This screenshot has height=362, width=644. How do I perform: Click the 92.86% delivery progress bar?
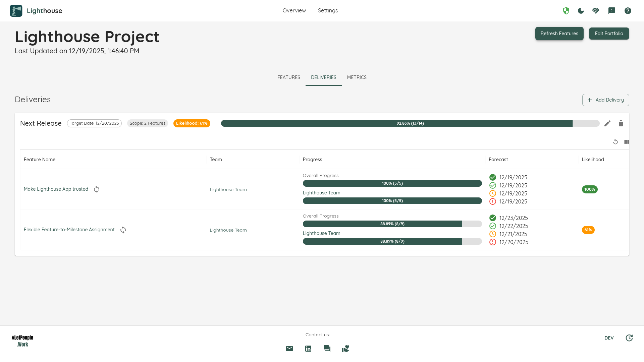click(x=410, y=123)
